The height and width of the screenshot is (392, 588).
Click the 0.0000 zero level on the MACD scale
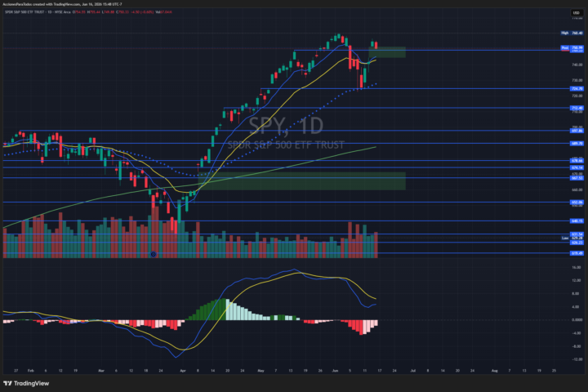577,320
